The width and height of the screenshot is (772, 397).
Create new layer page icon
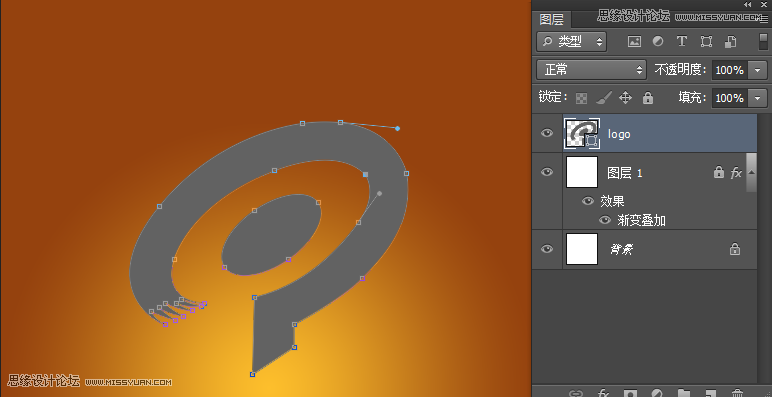point(710,393)
